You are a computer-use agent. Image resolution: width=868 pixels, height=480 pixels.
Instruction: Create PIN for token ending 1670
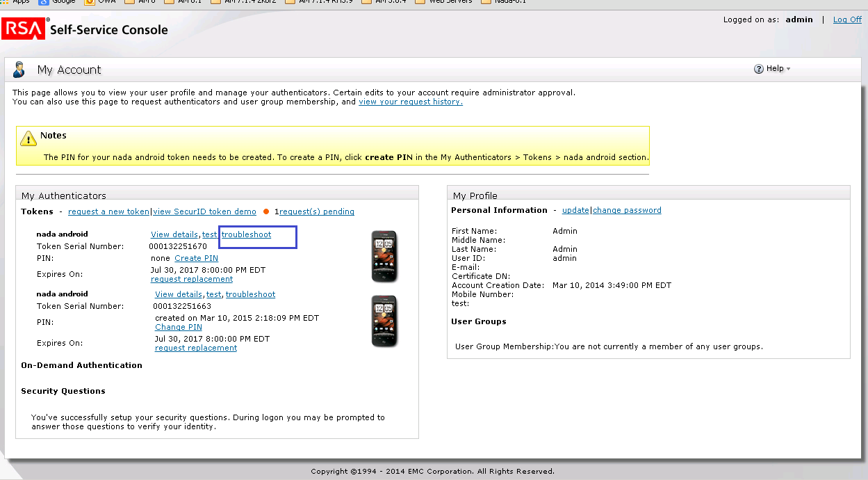pos(196,258)
